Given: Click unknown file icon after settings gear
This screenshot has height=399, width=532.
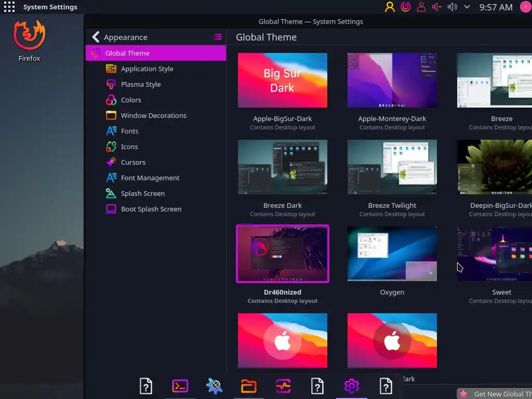Looking at the screenshot, I should pos(386,386).
